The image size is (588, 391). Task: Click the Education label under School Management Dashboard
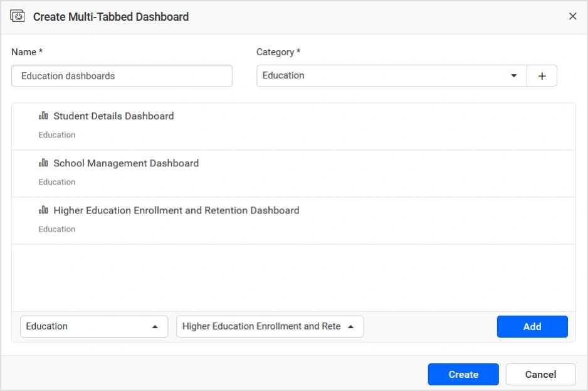[x=57, y=182]
